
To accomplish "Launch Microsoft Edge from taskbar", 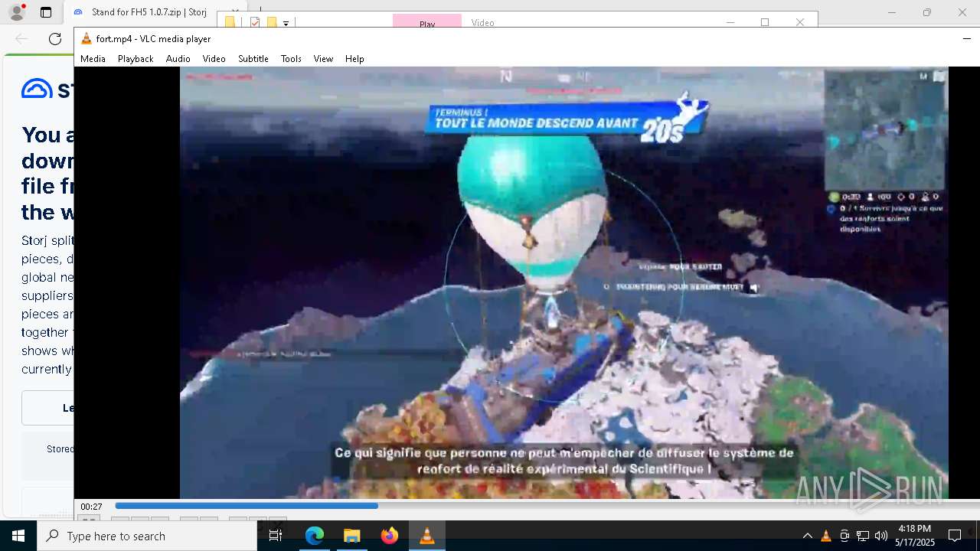I will 315,536.
